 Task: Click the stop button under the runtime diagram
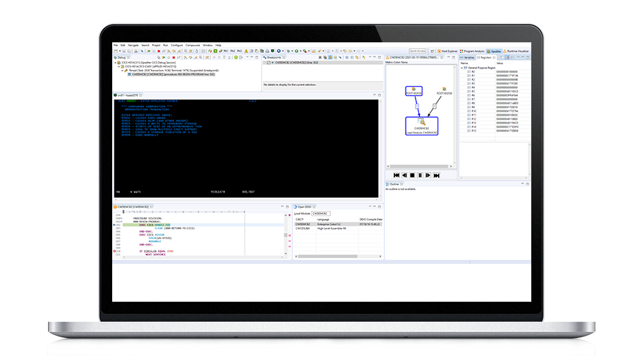tap(412, 175)
